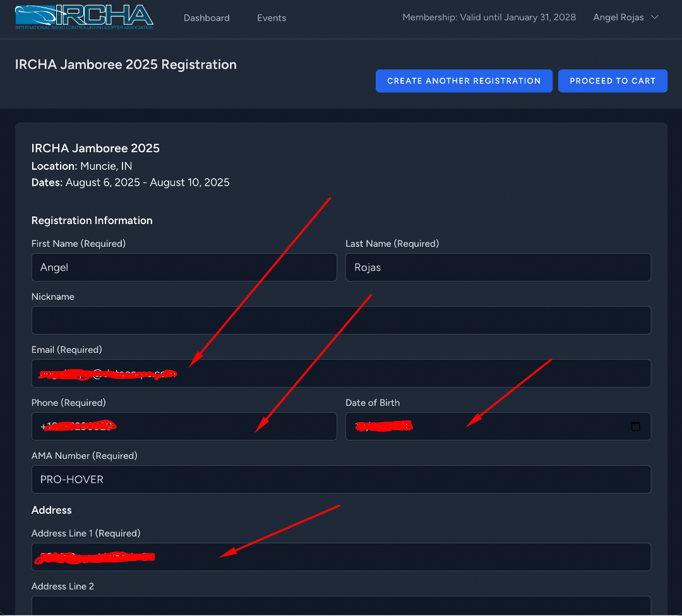This screenshot has width=682, height=616.
Task: Select the Last Name input
Action: pyautogui.click(x=498, y=268)
